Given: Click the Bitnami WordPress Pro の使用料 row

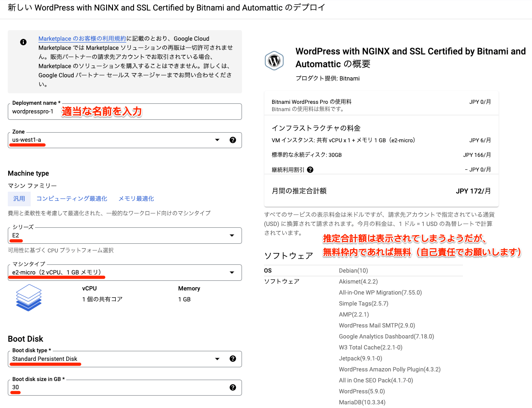Looking at the screenshot, I should 382,105.
